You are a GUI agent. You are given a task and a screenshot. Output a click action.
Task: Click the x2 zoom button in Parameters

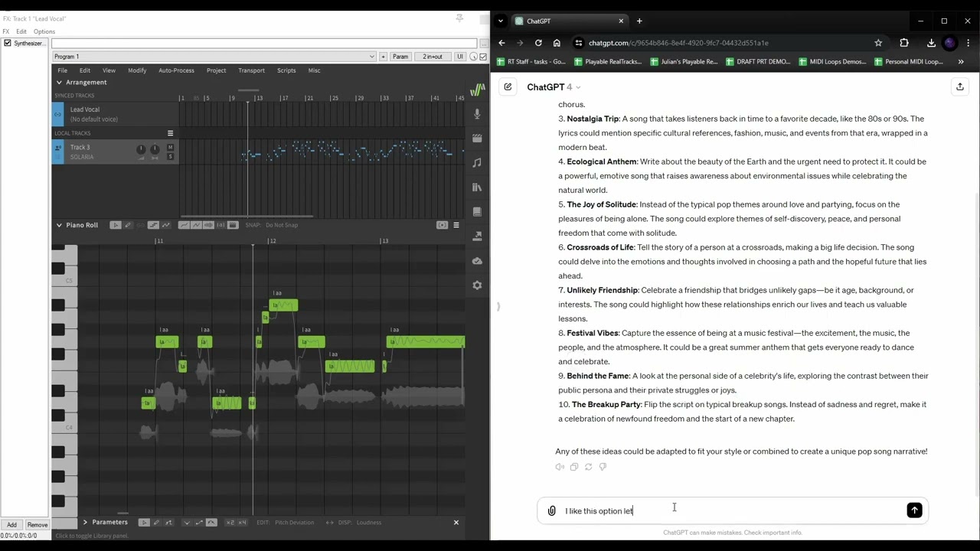click(230, 523)
